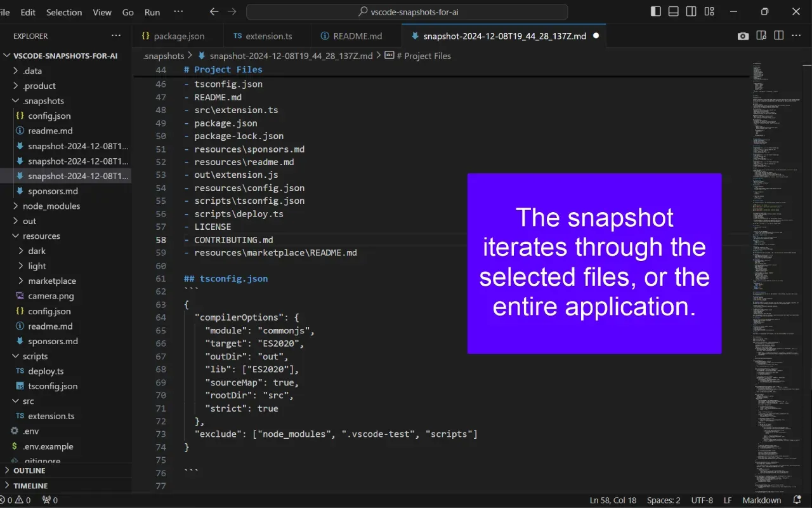Screen dimensions: 812x508
Task: Open extension.ts under the src folder
Action: click(x=51, y=416)
